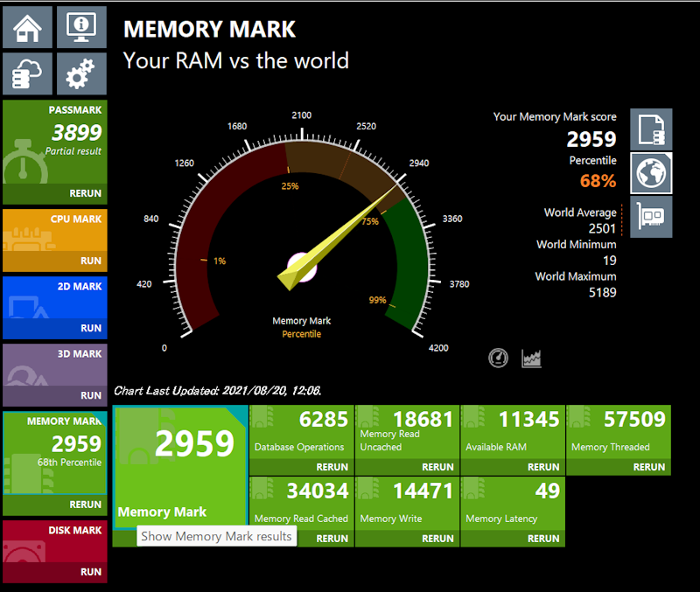
Task: Open the settings gears icon
Action: click(81, 73)
